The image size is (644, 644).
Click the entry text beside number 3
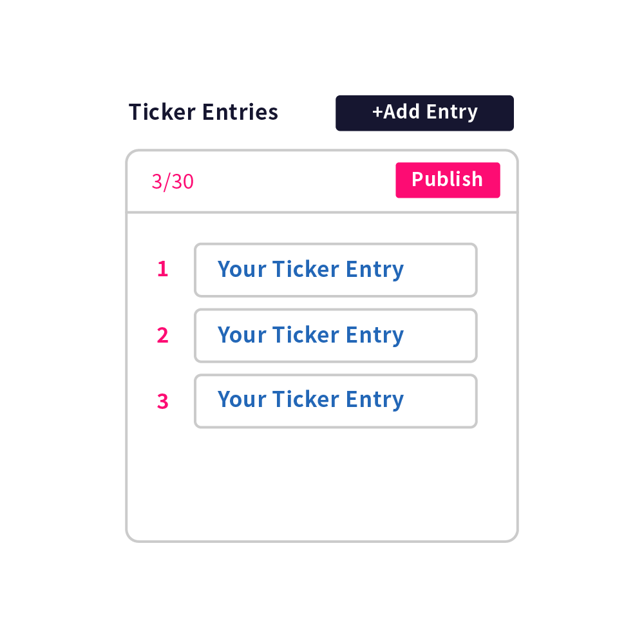pos(310,400)
